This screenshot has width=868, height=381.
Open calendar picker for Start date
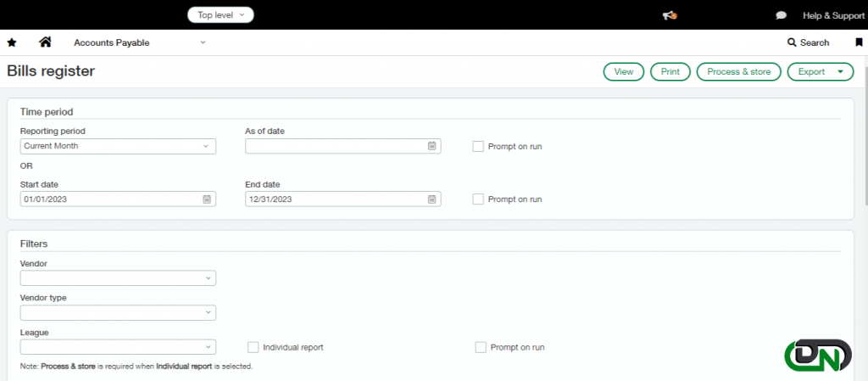[x=207, y=199]
